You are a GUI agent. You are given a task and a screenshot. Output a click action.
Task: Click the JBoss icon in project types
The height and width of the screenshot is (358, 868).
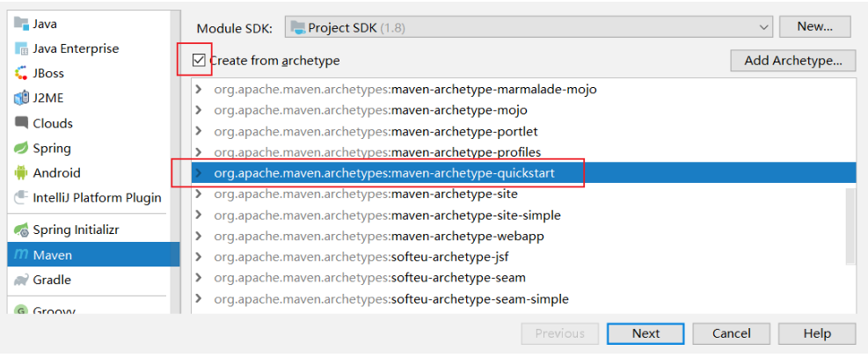click(x=22, y=73)
